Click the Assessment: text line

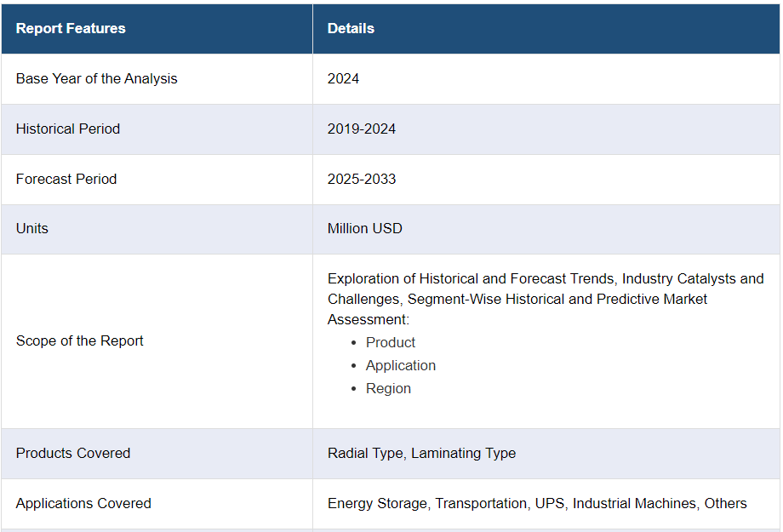[x=368, y=320]
